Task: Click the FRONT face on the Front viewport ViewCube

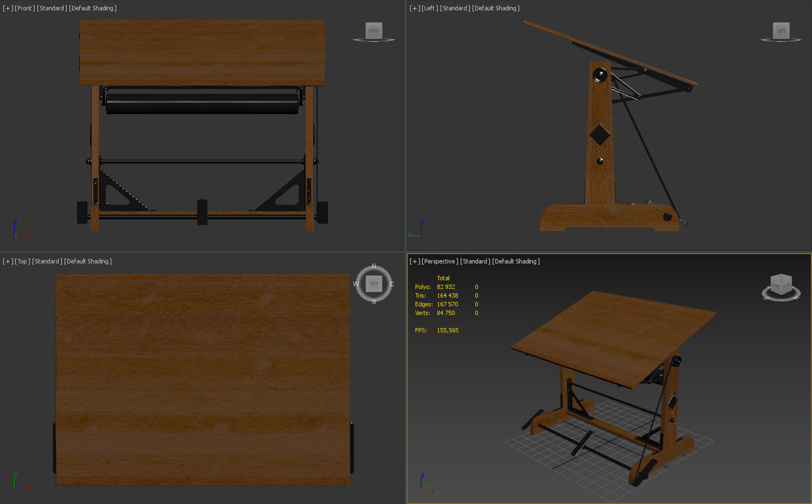Action: (x=373, y=30)
